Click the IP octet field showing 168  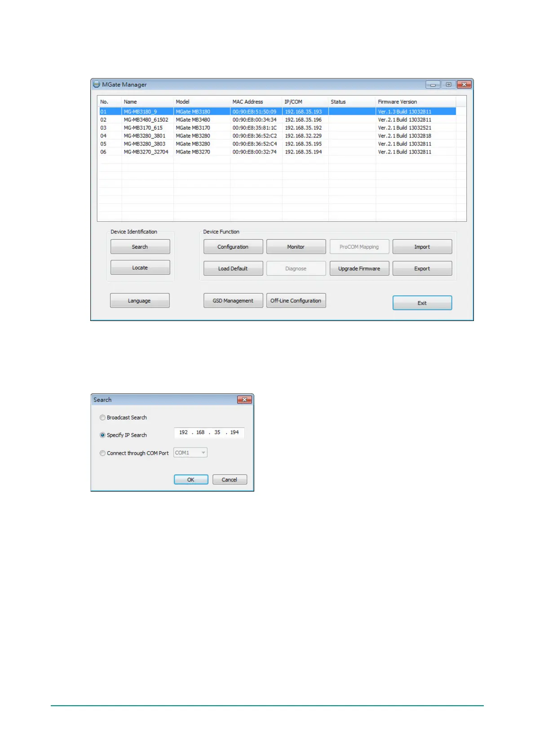[x=200, y=432]
